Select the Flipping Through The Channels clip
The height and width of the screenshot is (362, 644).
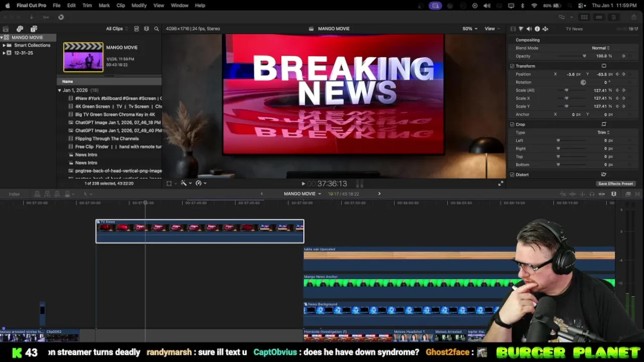(x=107, y=139)
